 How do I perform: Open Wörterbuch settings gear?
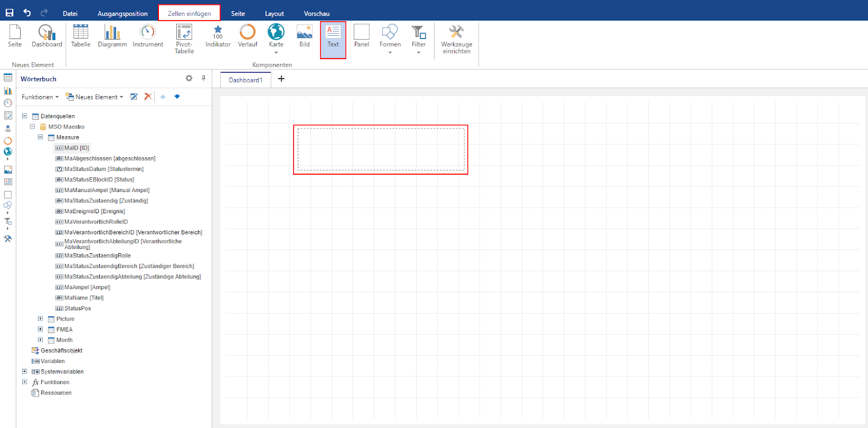189,78
